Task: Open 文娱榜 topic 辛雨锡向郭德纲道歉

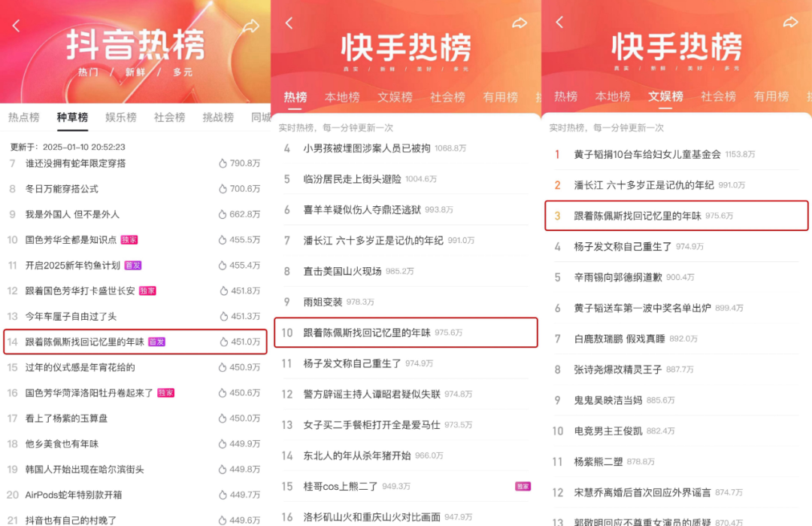Action: 618,277
